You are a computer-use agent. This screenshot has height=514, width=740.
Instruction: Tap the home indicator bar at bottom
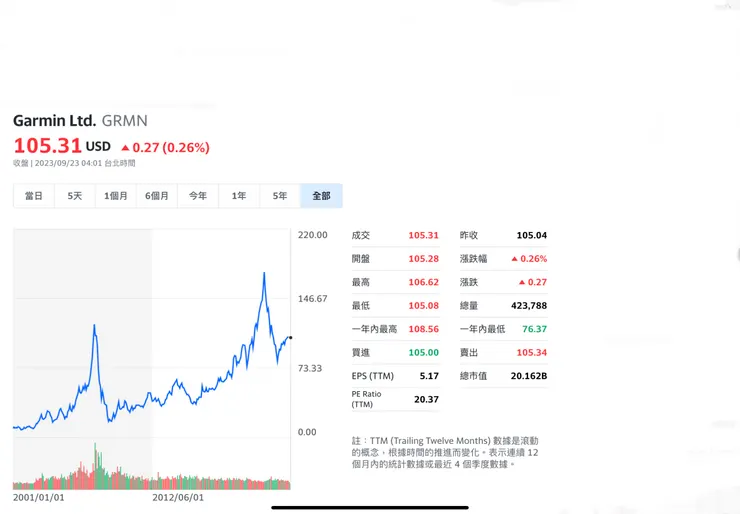point(370,508)
